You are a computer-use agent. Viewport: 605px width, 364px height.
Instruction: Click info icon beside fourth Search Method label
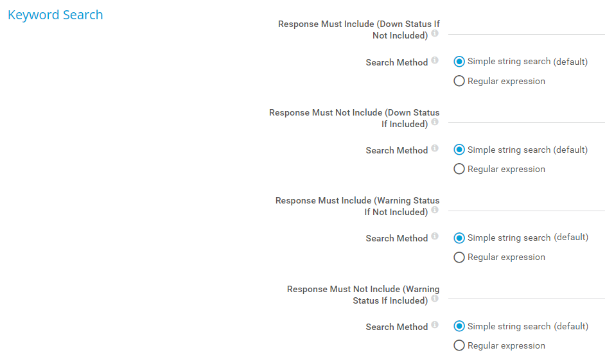coord(435,325)
